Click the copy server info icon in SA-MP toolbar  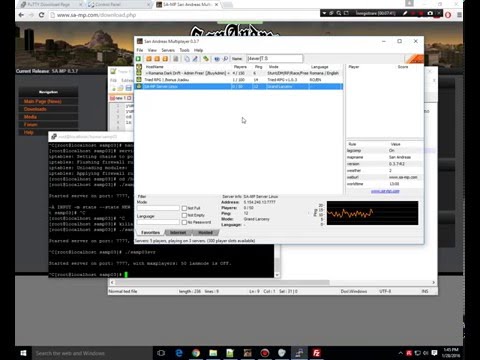pyautogui.click(x=187, y=59)
